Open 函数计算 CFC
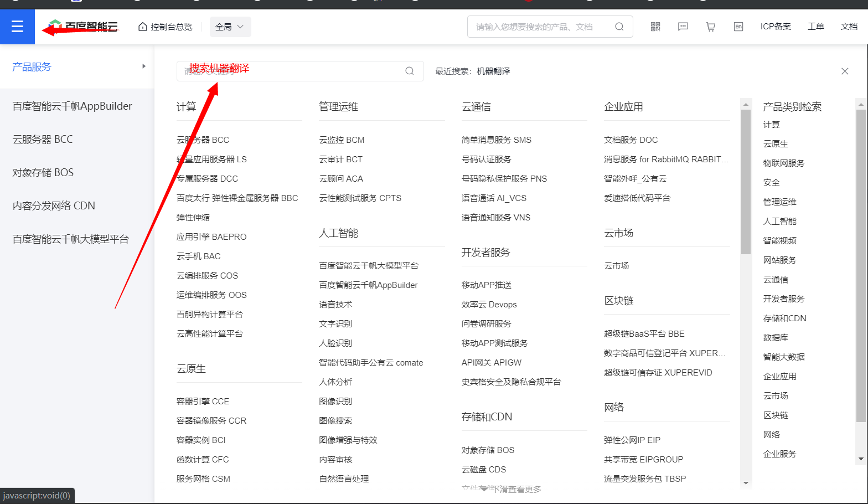This screenshot has height=504, width=868. tap(203, 459)
